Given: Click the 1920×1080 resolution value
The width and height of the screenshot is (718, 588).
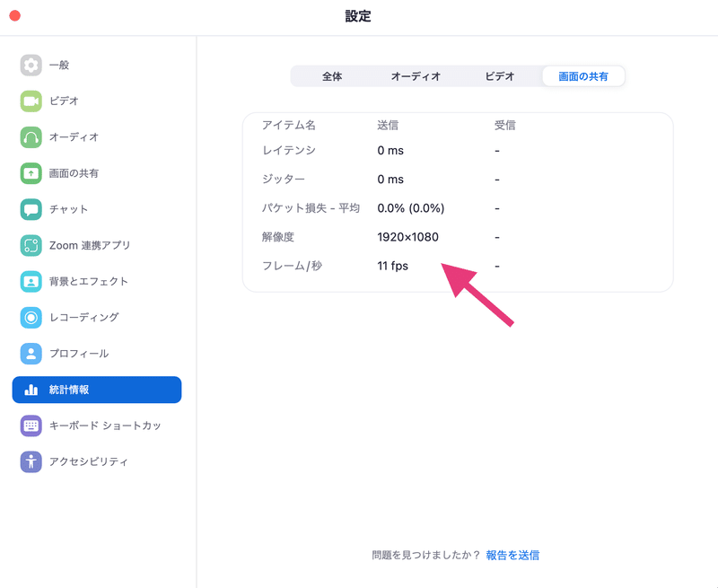Looking at the screenshot, I should (407, 237).
